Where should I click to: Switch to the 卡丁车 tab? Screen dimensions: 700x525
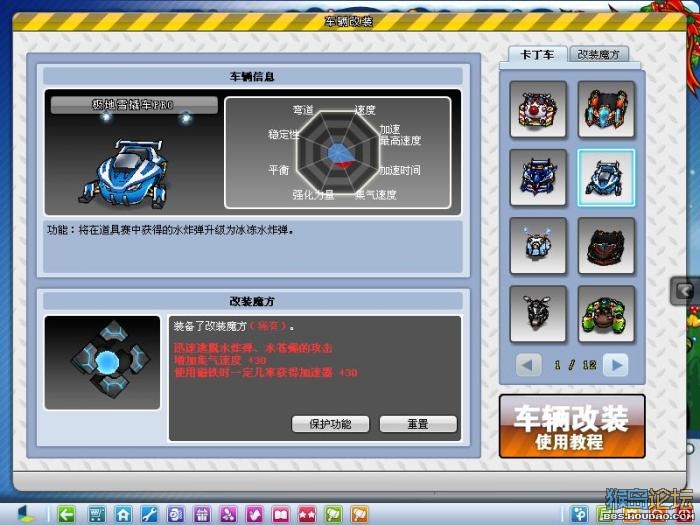[x=538, y=55]
